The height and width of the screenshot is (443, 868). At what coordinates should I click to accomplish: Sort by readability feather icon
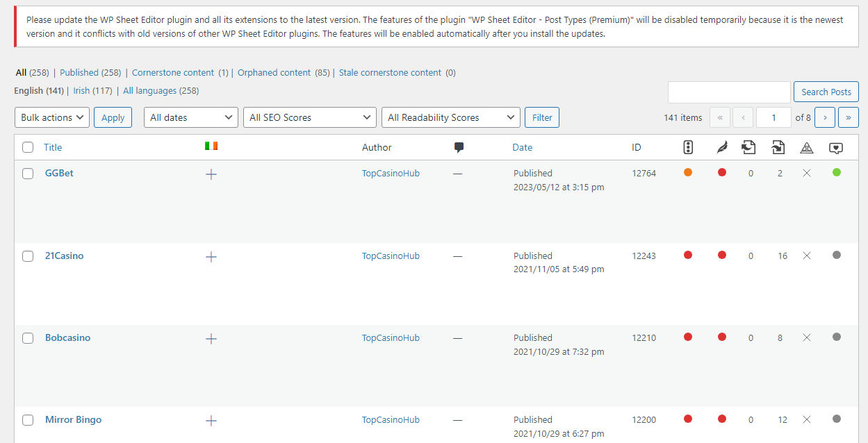(x=722, y=147)
